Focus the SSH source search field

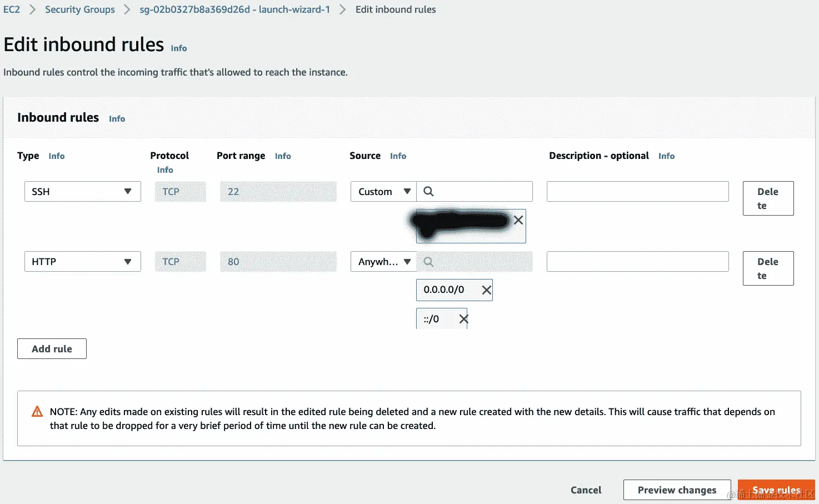[x=475, y=191]
